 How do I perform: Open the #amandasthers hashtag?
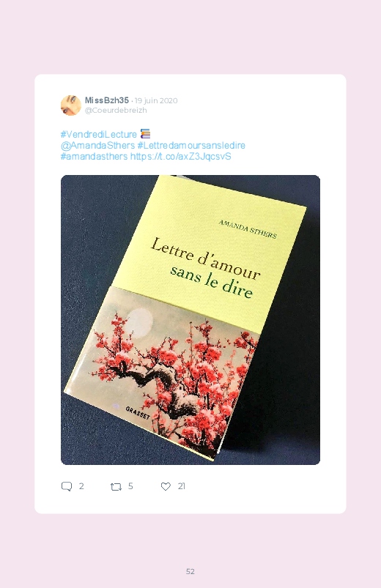click(95, 157)
